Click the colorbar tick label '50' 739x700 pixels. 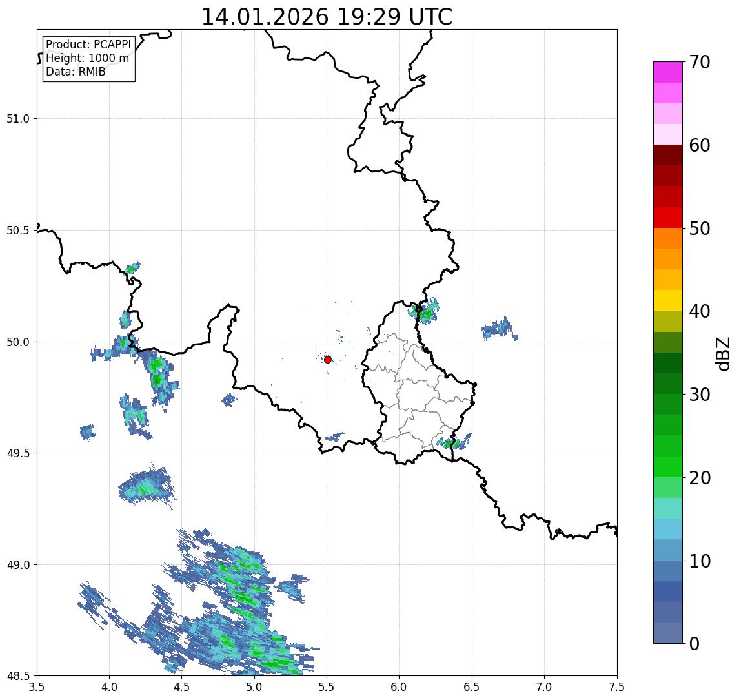tap(700, 229)
